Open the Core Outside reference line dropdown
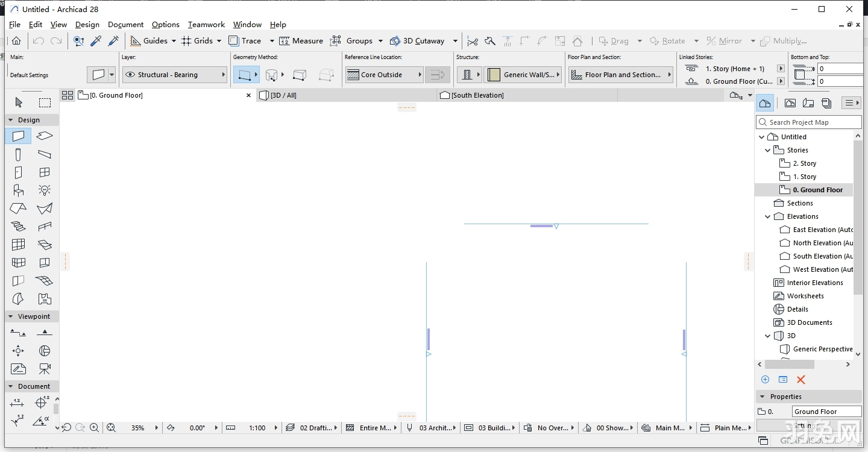The width and height of the screenshot is (868, 452). (x=384, y=74)
